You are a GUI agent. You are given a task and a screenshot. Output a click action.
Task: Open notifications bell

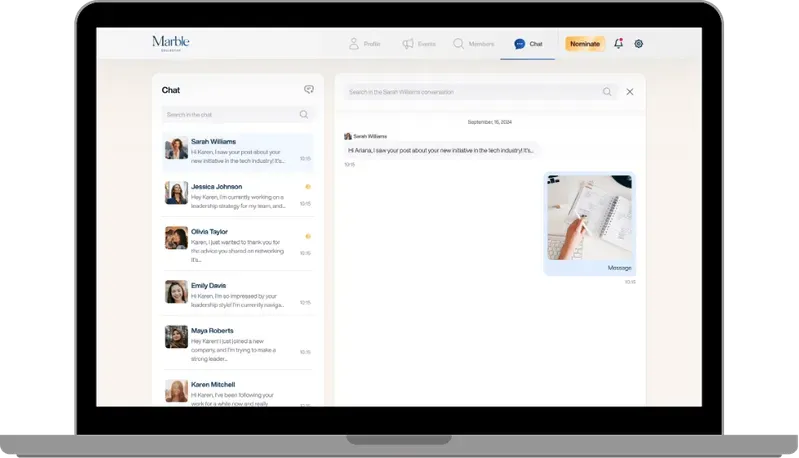click(x=618, y=43)
